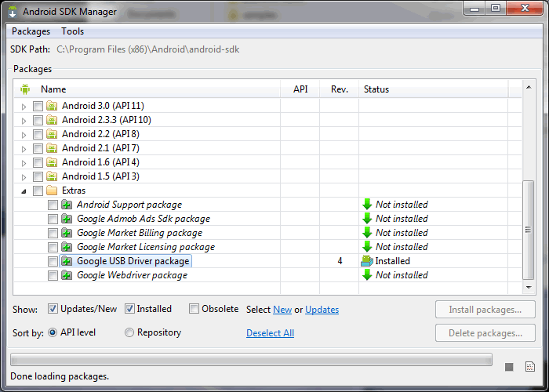Click the log window icon at the bottom right
The width and height of the screenshot is (549, 392).
click(x=530, y=366)
